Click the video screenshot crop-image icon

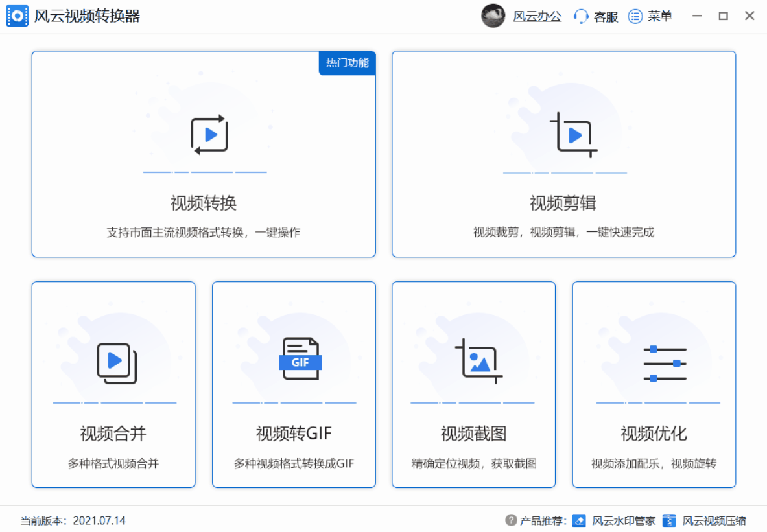point(479,361)
